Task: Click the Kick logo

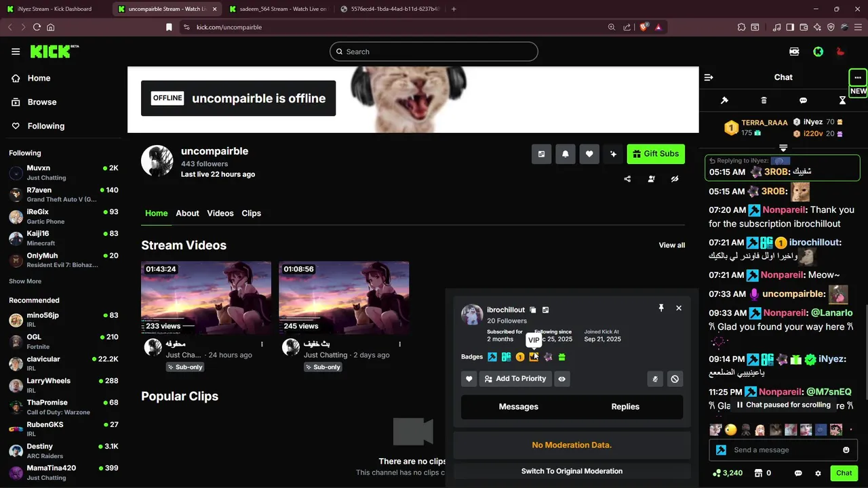Action: pos(54,52)
